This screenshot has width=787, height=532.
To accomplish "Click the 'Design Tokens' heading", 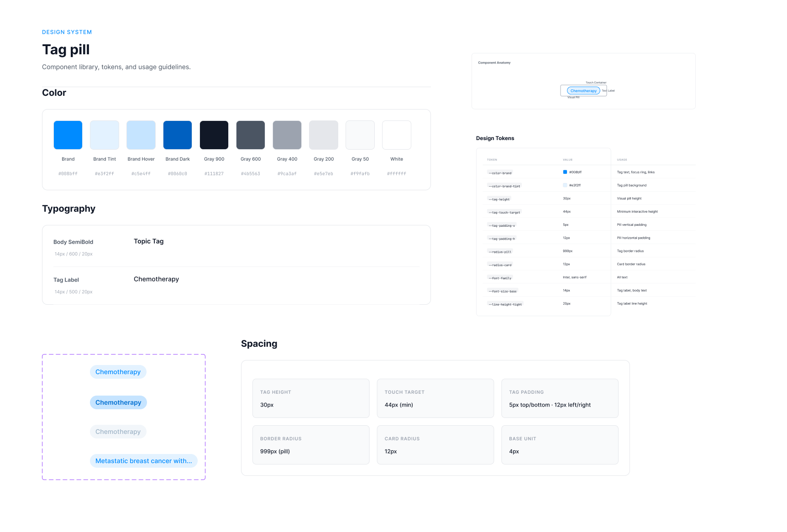I will click(495, 138).
